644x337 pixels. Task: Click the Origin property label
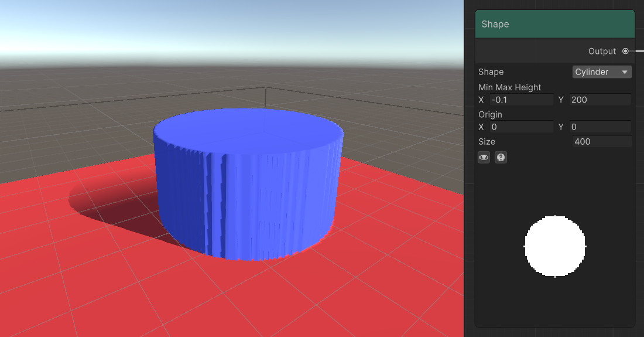click(490, 114)
